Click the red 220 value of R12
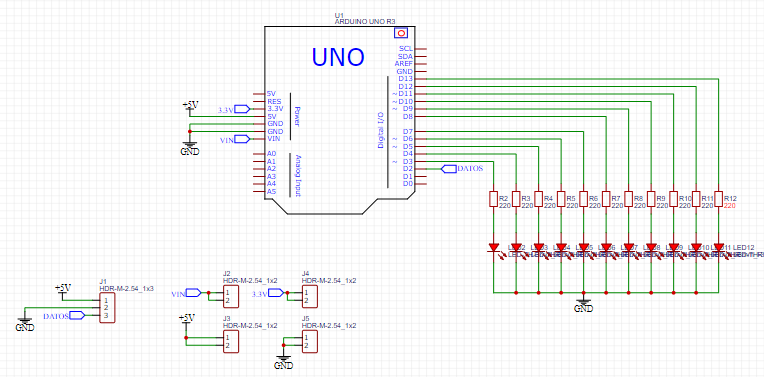The image size is (764, 377). pos(729,206)
